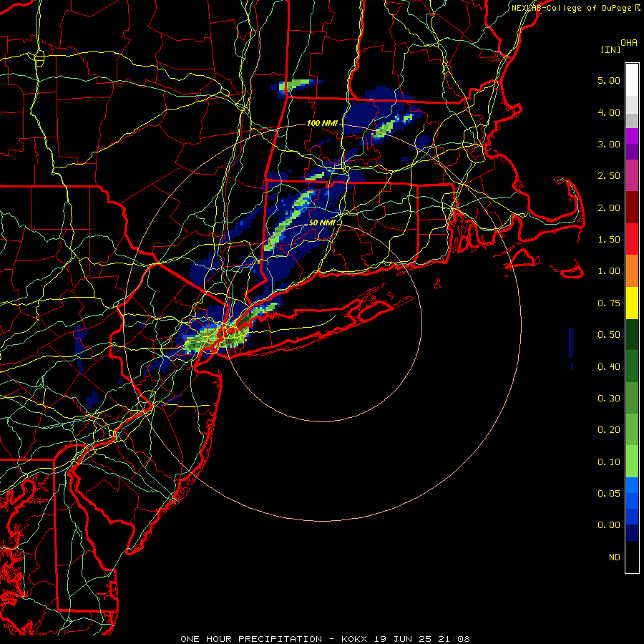Click the 0.20 legend value
644x644 pixels.
(609, 430)
